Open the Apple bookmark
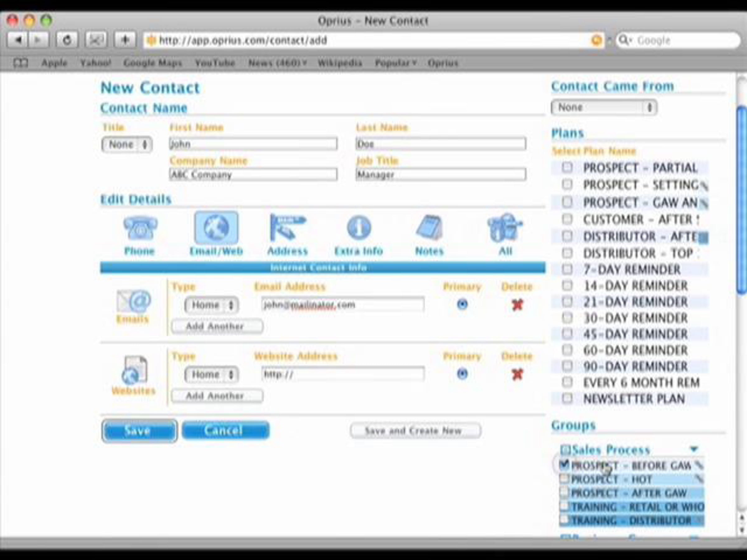The height and width of the screenshot is (560, 747). tap(54, 63)
